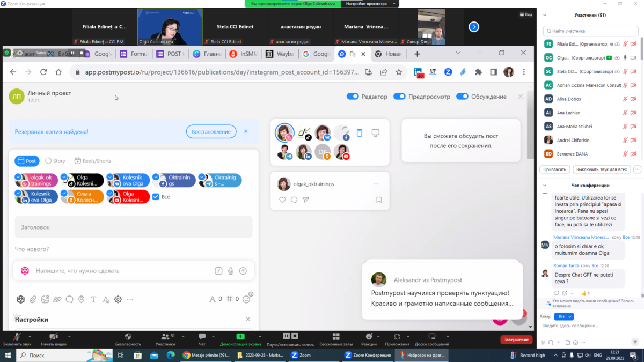This screenshot has width=644, height=362.
Task: Click the text formatting T icon
Action: click(93, 299)
